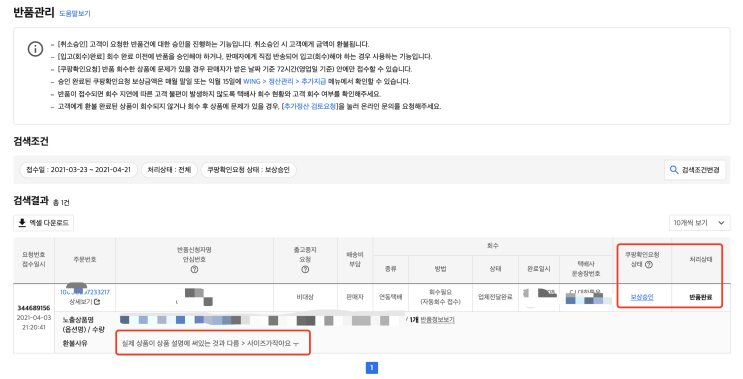Click the 반품완료 status cell
This screenshot has width=743, height=379.
(x=701, y=298)
